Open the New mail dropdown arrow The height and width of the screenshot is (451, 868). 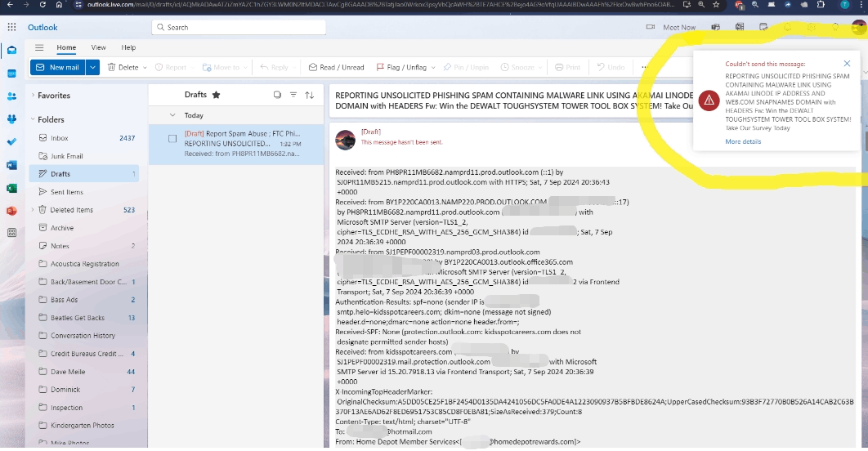click(93, 67)
